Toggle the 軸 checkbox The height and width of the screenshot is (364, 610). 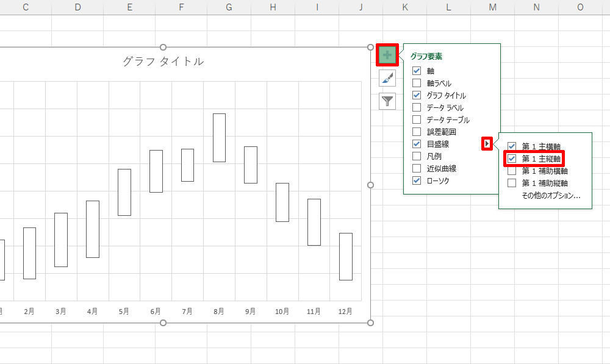[x=417, y=71]
